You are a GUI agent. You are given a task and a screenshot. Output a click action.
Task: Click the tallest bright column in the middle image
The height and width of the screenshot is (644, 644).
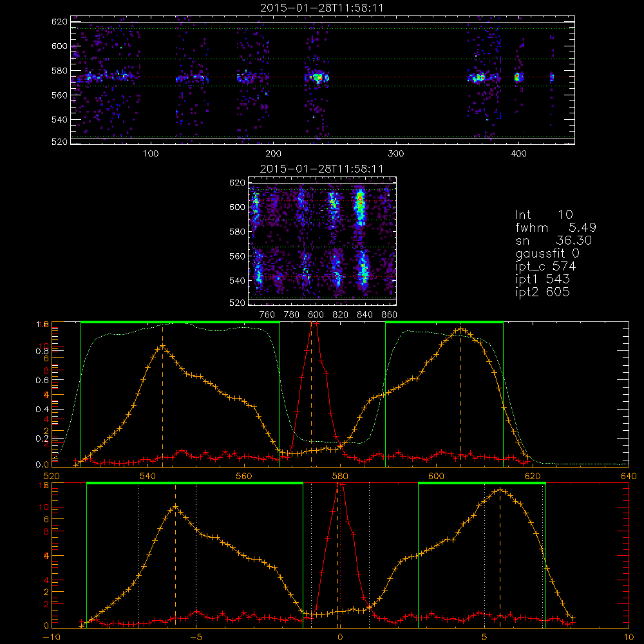(360, 207)
